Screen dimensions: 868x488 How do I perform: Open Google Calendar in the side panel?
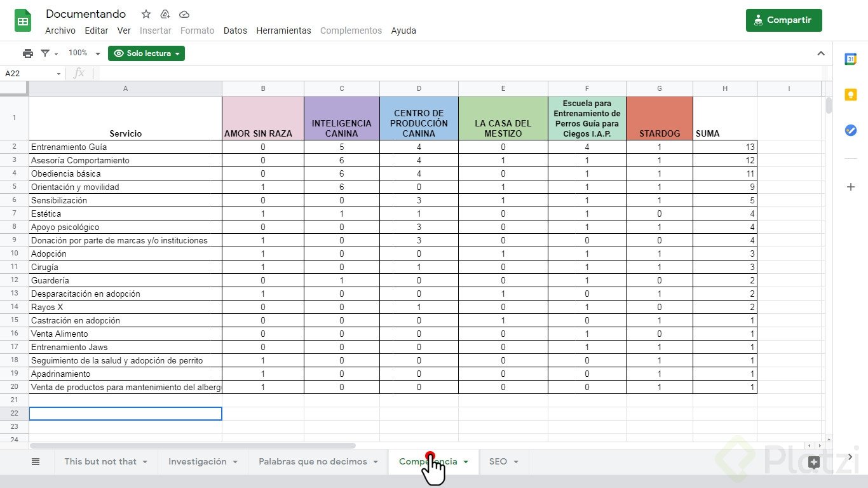pyautogui.click(x=850, y=59)
